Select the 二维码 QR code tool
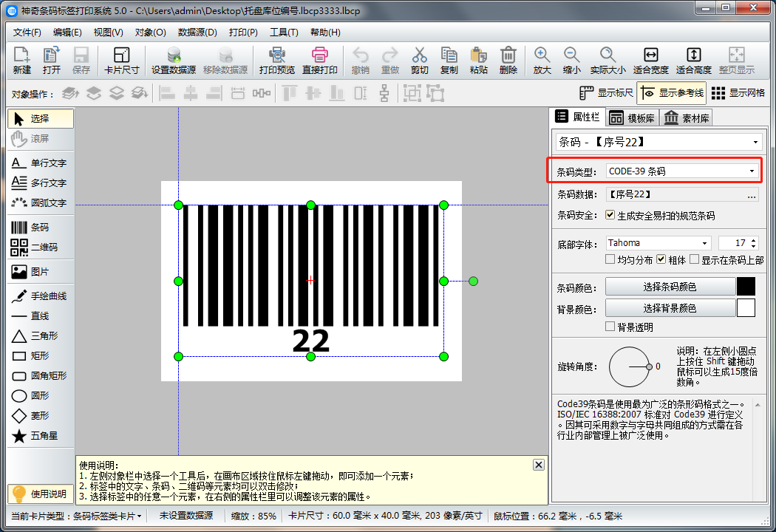 [x=41, y=247]
